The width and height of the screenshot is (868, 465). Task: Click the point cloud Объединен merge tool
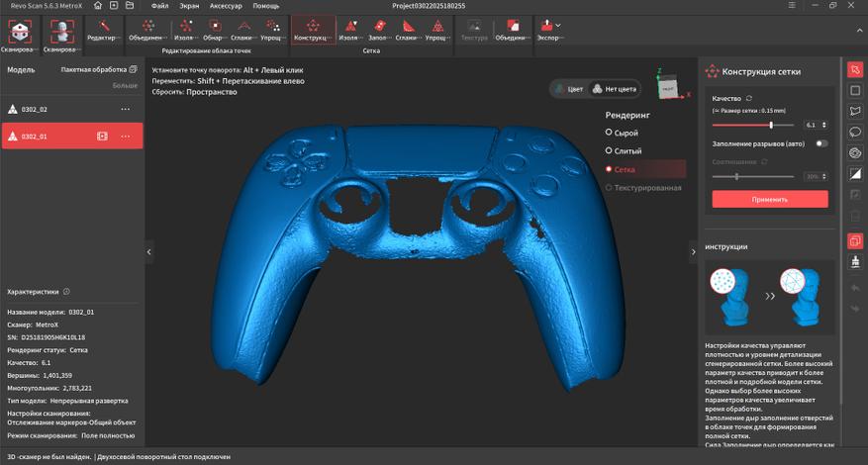coord(147,30)
